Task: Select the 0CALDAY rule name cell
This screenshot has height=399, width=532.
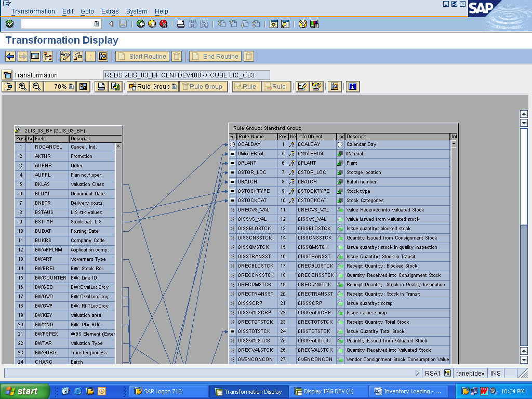Action: (x=257, y=144)
